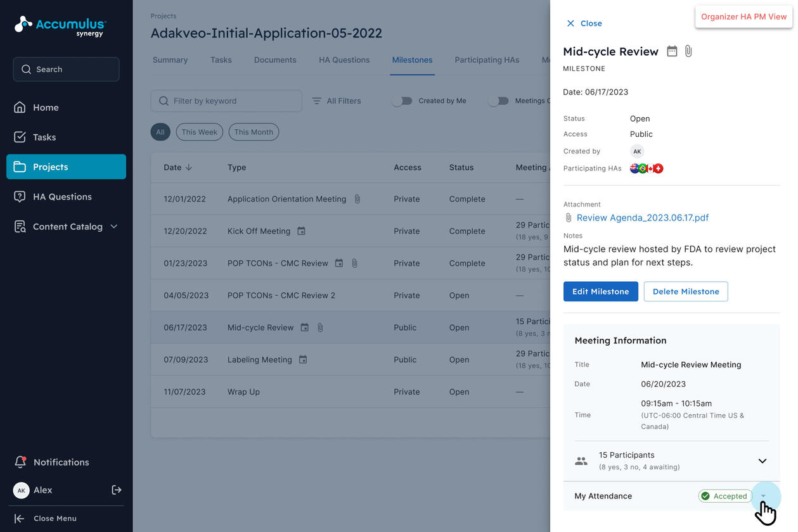Expand the Content Catalog menu
Screen dimensions: 798x532
click(x=114, y=227)
